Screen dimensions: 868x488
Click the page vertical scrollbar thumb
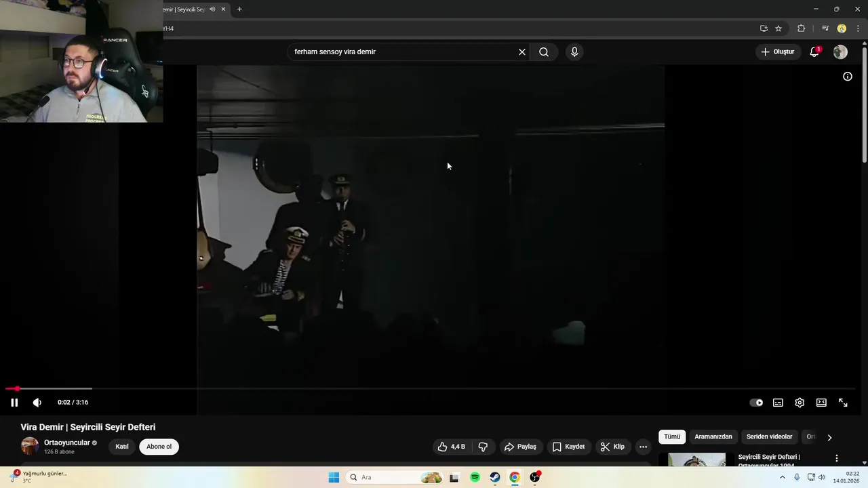pos(865,105)
